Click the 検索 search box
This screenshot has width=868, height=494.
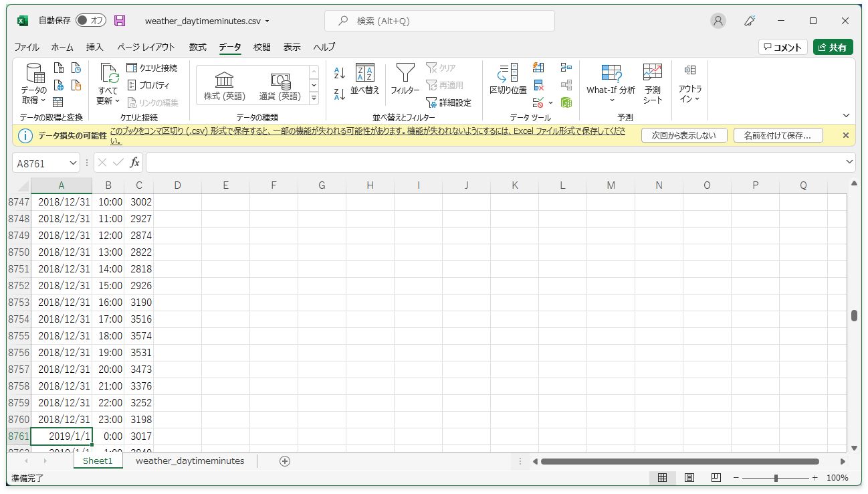(439, 21)
